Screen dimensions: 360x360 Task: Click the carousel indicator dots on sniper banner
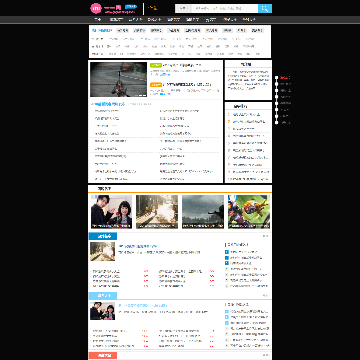pos(140,95)
